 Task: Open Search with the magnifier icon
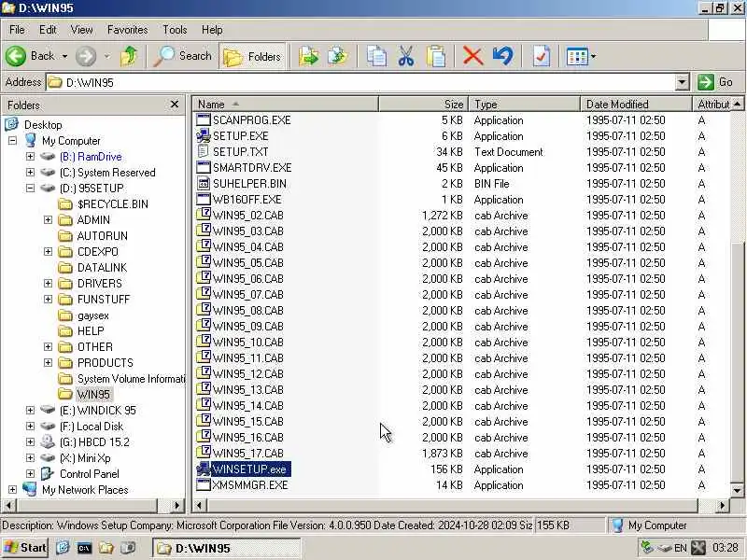[183, 56]
